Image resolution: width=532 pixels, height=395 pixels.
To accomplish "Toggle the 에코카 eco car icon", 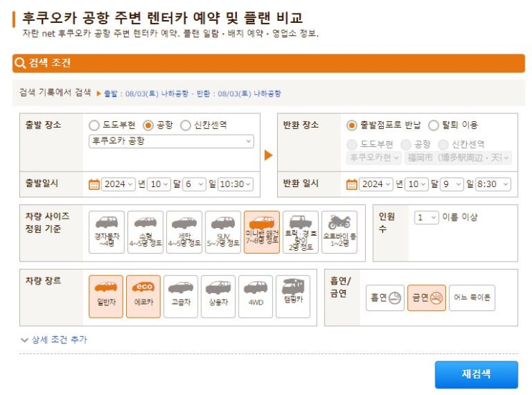I will coord(143,297).
